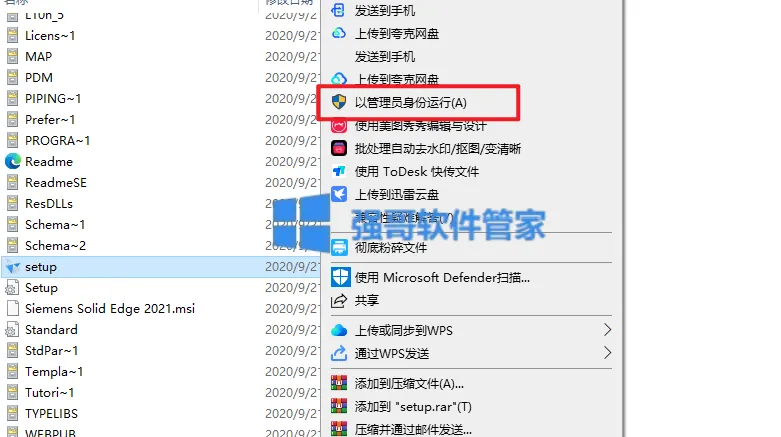
Task: Click the WinRAR icon beside 添加到压缩文件(A)...
Action: click(339, 383)
